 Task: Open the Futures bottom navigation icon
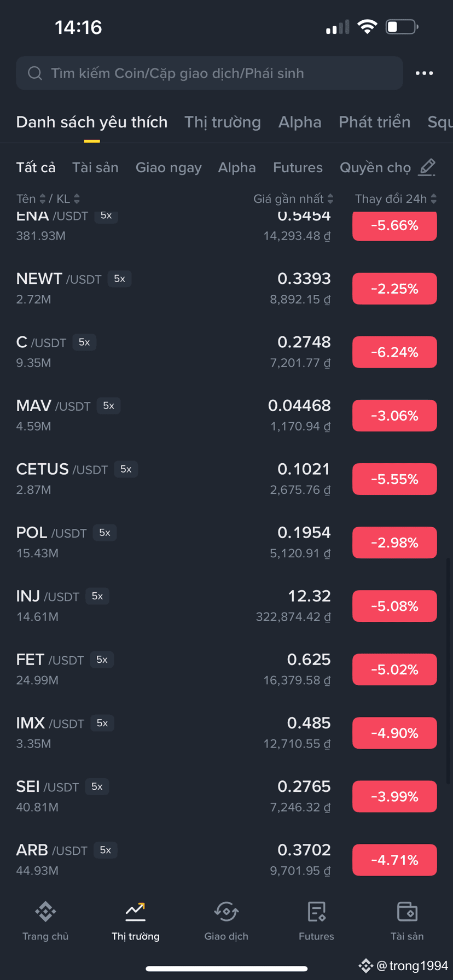click(x=316, y=912)
